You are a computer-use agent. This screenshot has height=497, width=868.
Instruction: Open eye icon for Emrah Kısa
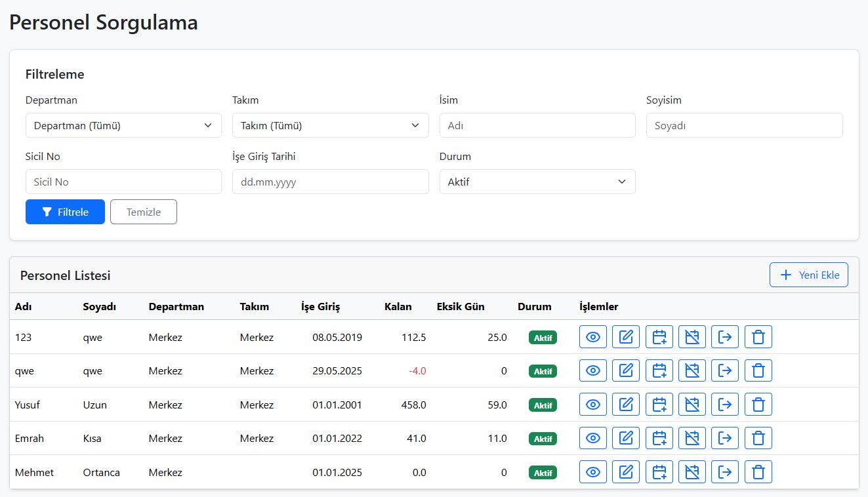pyautogui.click(x=593, y=438)
